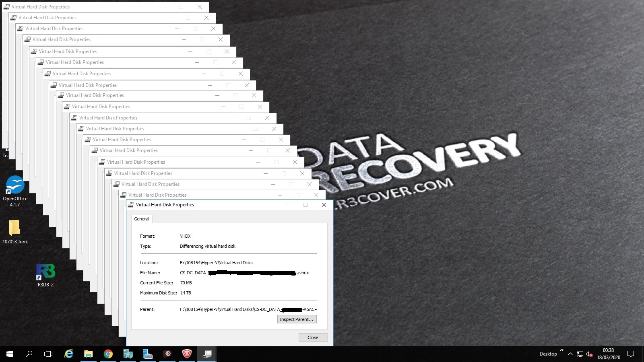Open the network status tray icon

(580, 354)
